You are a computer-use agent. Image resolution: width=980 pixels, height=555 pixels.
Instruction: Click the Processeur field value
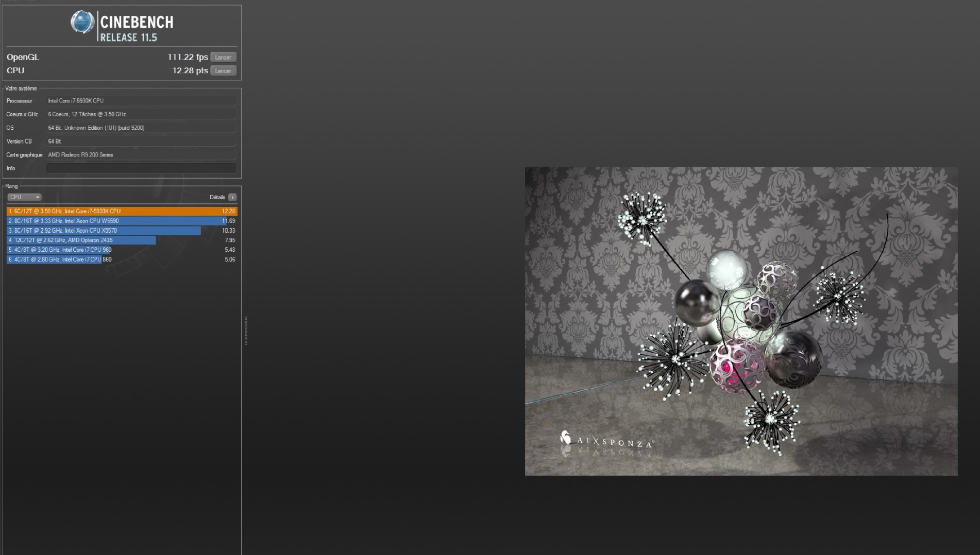141,101
